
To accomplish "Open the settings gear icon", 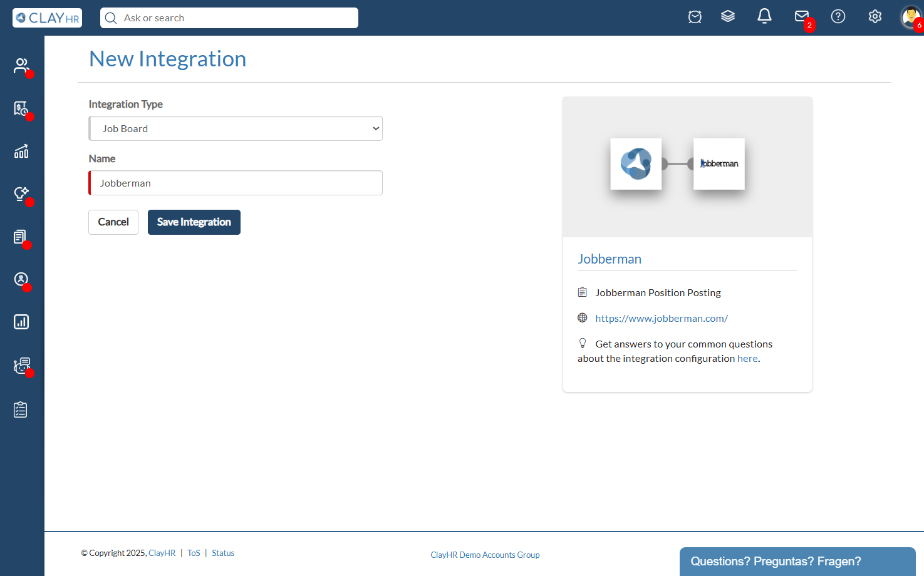I will coord(875,17).
